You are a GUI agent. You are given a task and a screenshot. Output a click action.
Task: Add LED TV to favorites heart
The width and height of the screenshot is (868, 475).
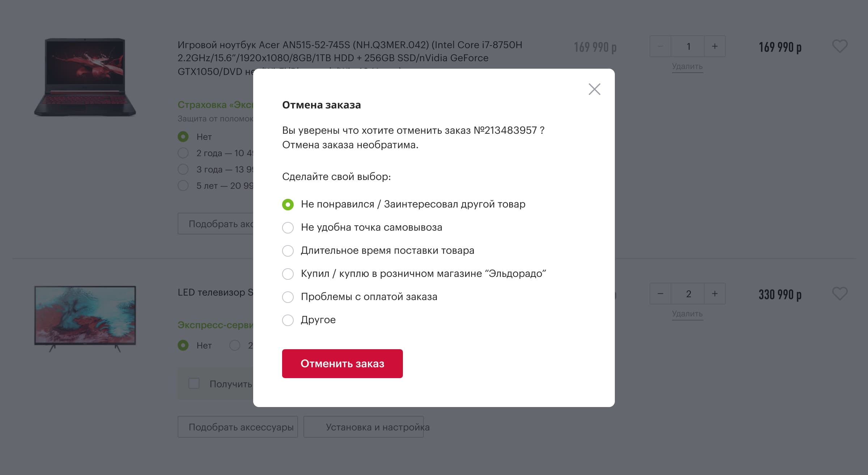pyautogui.click(x=839, y=294)
